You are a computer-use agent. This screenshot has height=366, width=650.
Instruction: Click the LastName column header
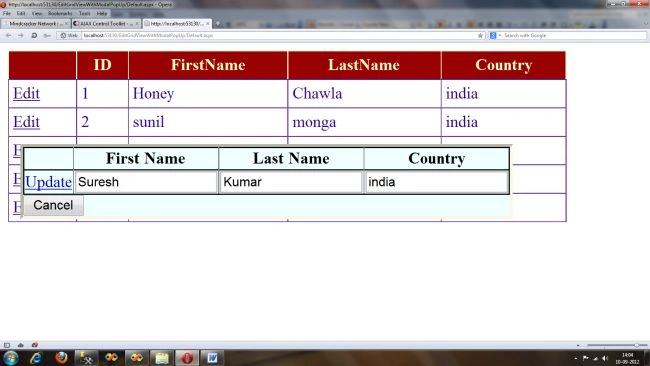point(364,65)
